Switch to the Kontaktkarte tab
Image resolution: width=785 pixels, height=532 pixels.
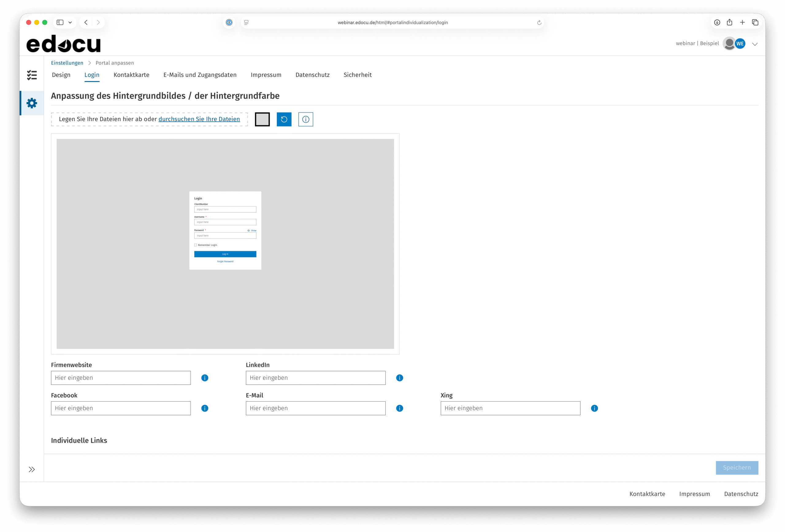coord(131,75)
